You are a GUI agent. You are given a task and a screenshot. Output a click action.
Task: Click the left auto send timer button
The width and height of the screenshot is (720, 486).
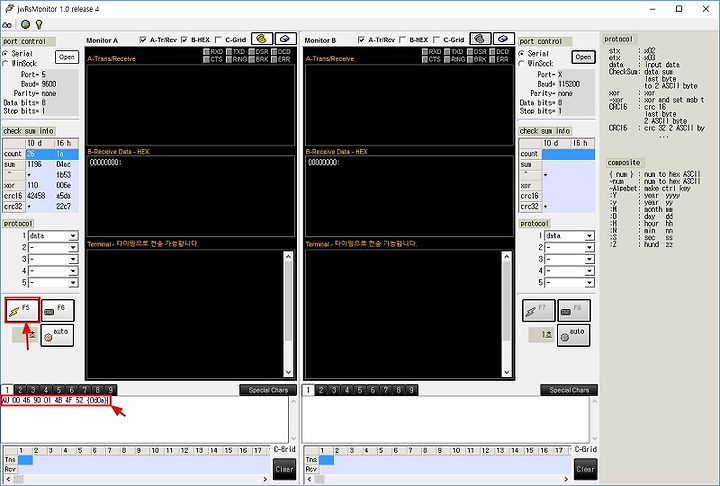click(57, 335)
